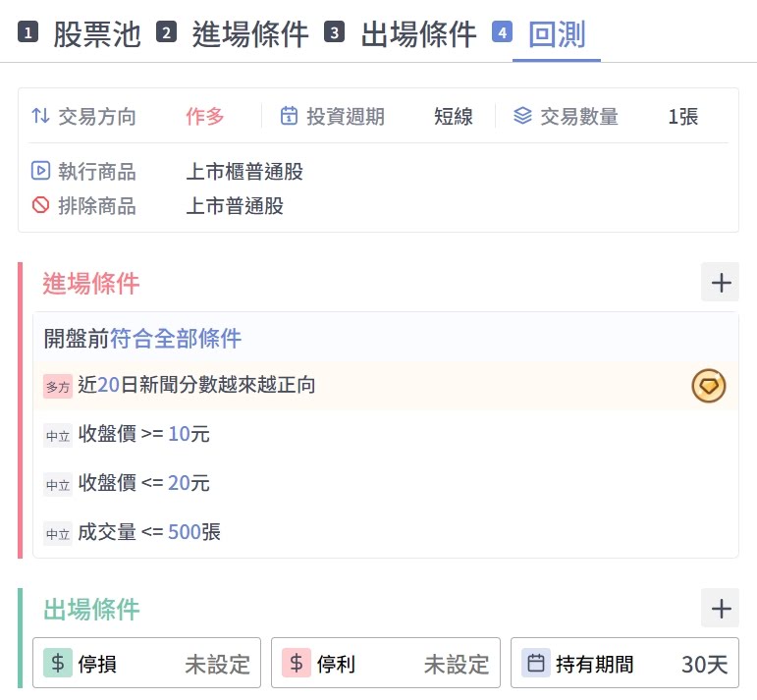Click the red dollar 停利 icon
The height and width of the screenshot is (700, 757).
(x=297, y=664)
